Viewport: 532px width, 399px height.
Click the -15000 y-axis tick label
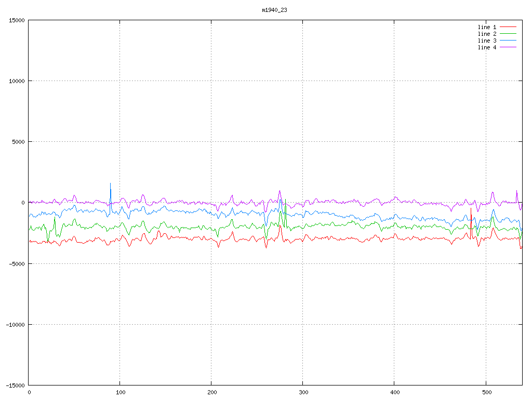(x=15, y=385)
